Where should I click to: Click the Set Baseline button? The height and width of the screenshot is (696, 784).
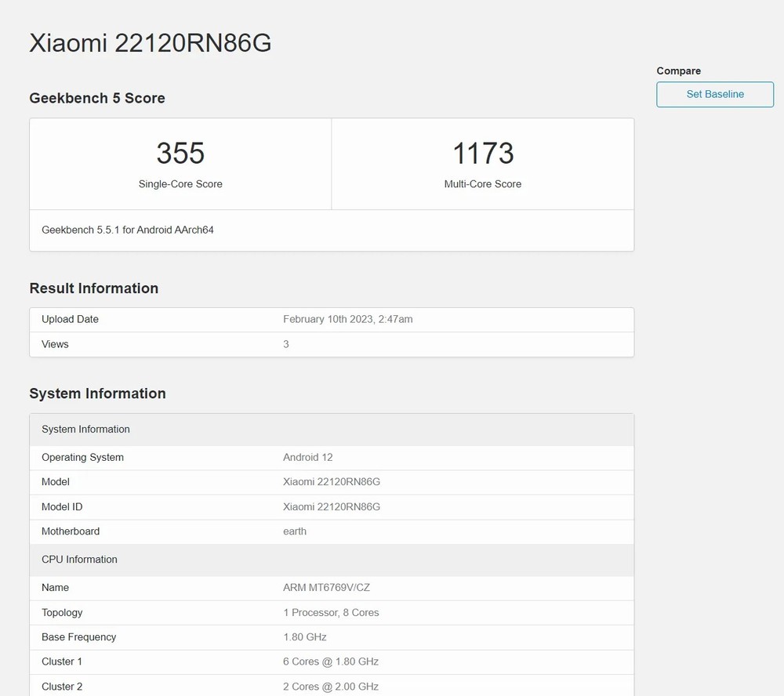tap(714, 94)
